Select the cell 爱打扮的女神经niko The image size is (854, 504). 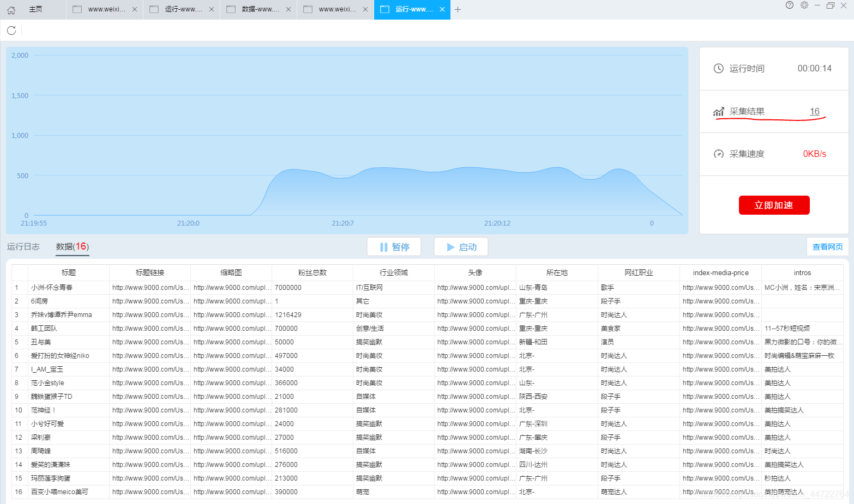point(69,356)
